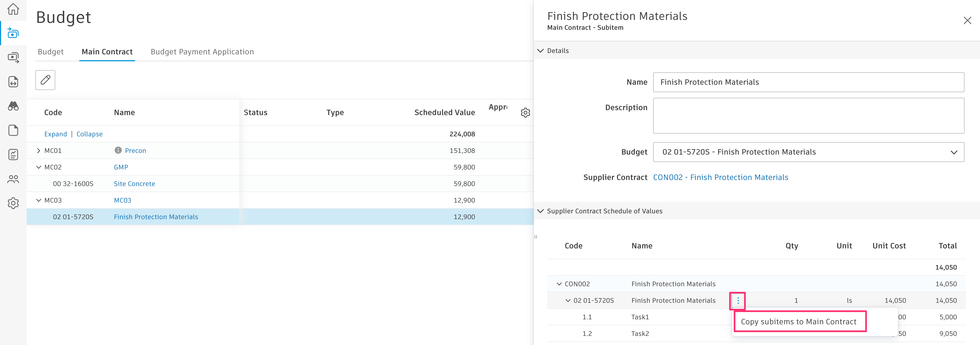Click the members icon in sidebar
The width and height of the screenshot is (980, 345).
(x=13, y=179)
